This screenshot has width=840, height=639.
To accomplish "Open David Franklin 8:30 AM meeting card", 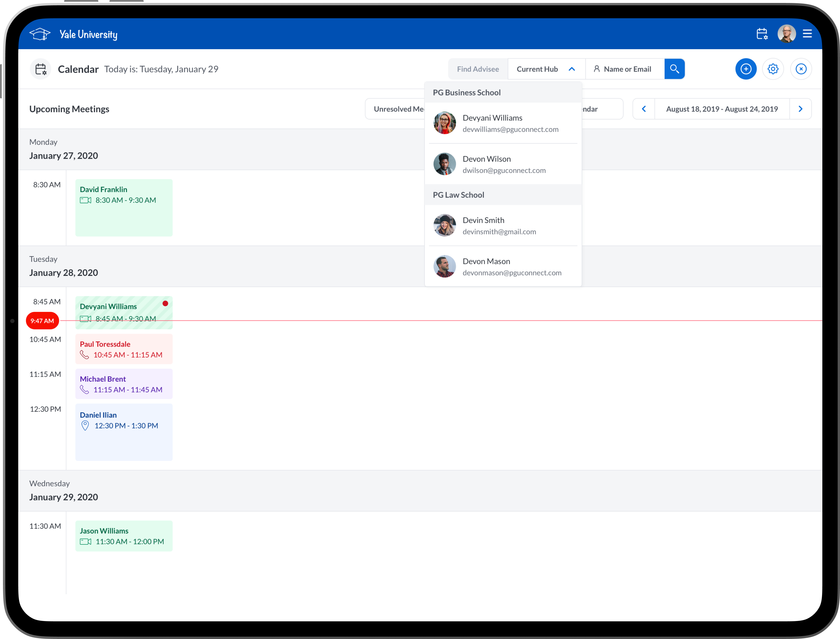I will [x=124, y=208].
